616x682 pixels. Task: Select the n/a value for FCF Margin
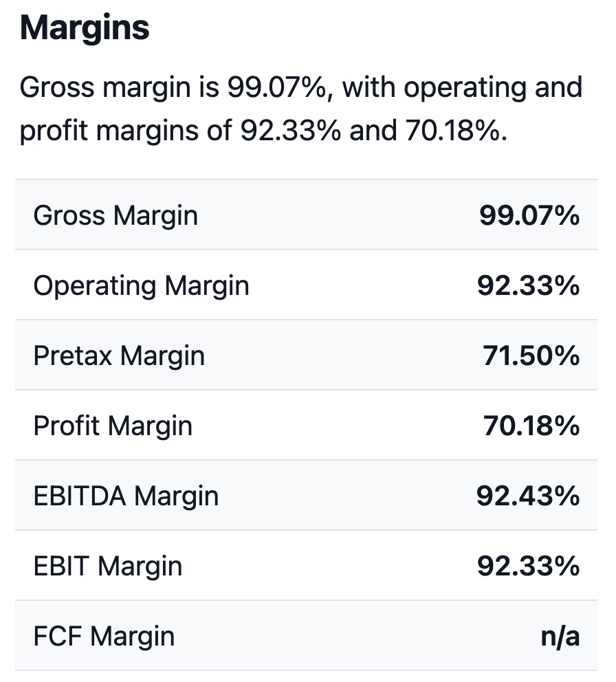(x=560, y=637)
